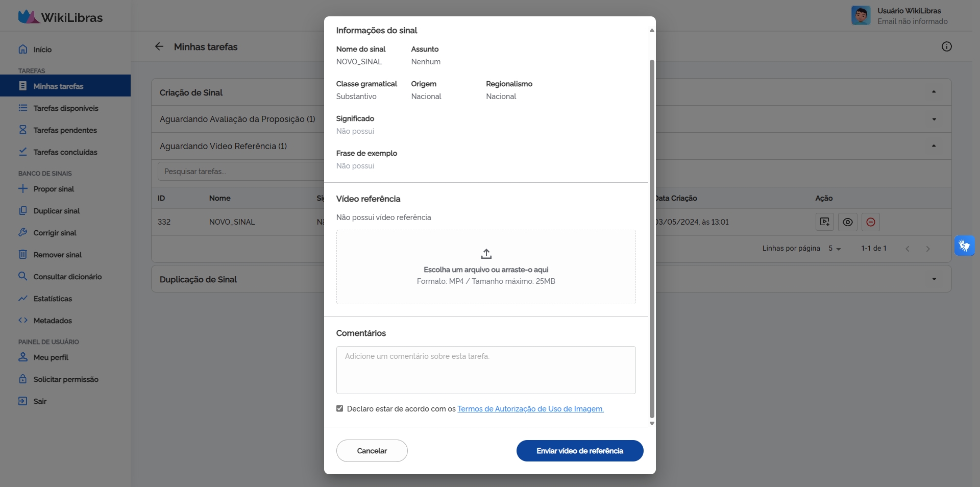The width and height of the screenshot is (980, 487).
Task: Click the upload arrow icon in dropzone
Action: [x=486, y=254]
